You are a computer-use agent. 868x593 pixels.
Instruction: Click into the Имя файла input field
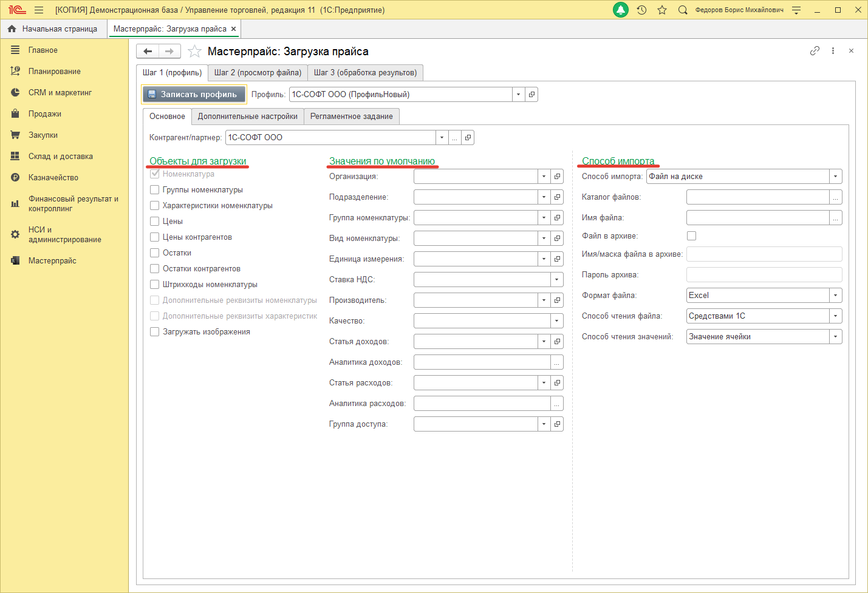tap(757, 218)
